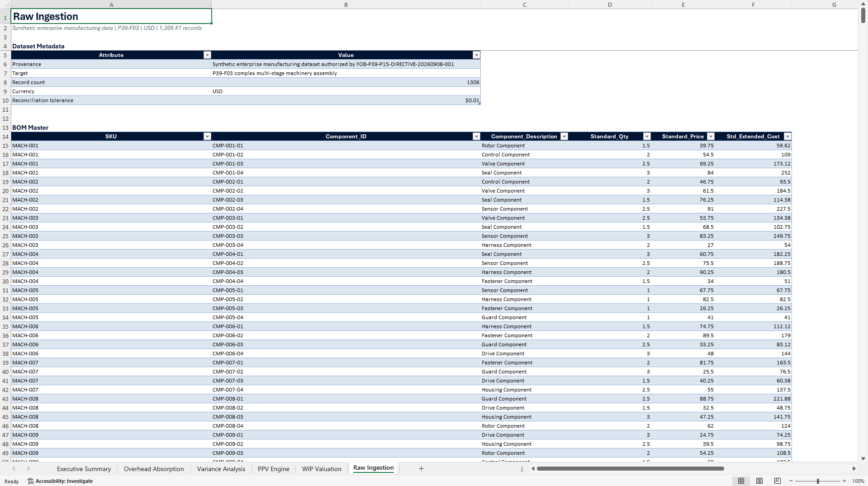Click the zoom slider handle
The image size is (868, 486).
point(818,481)
